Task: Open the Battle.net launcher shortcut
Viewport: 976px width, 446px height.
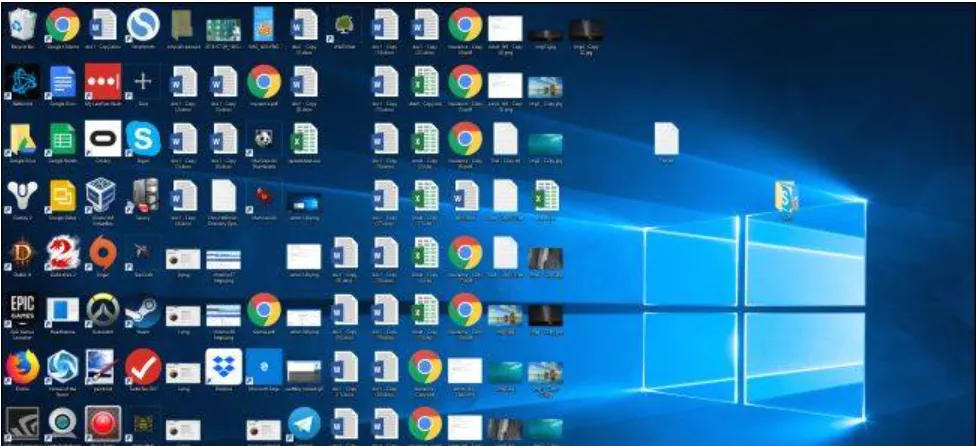Action: pyautogui.click(x=22, y=81)
